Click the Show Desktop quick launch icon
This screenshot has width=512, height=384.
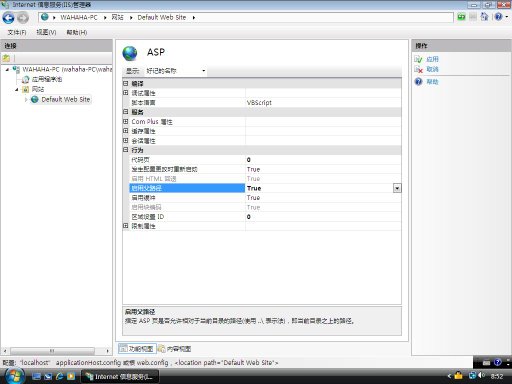pos(37,376)
